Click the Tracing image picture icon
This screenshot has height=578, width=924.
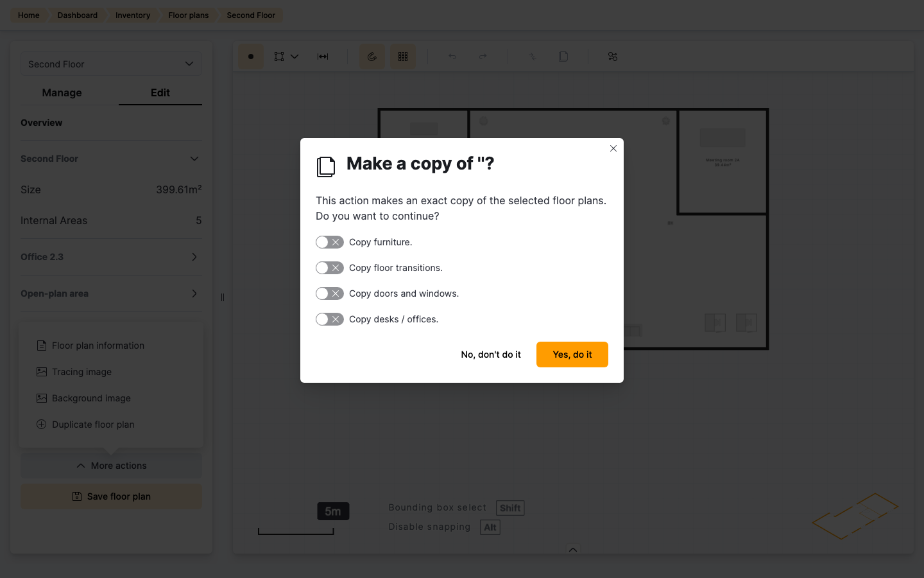[42, 372]
